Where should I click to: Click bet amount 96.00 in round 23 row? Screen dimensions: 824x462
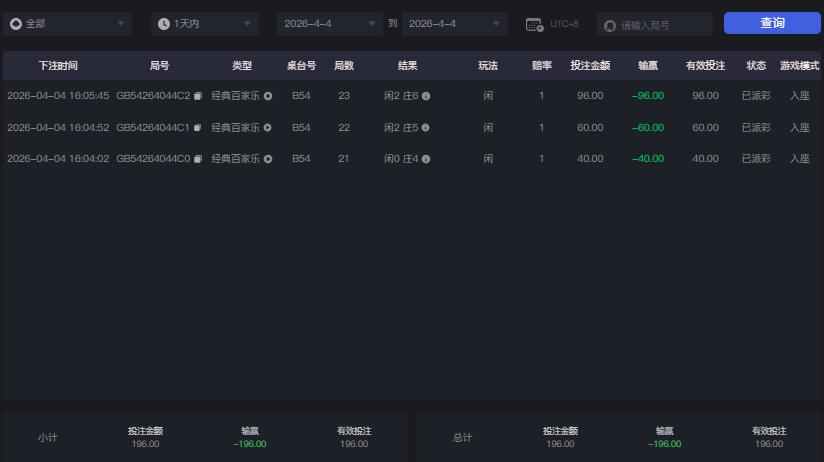(590, 96)
